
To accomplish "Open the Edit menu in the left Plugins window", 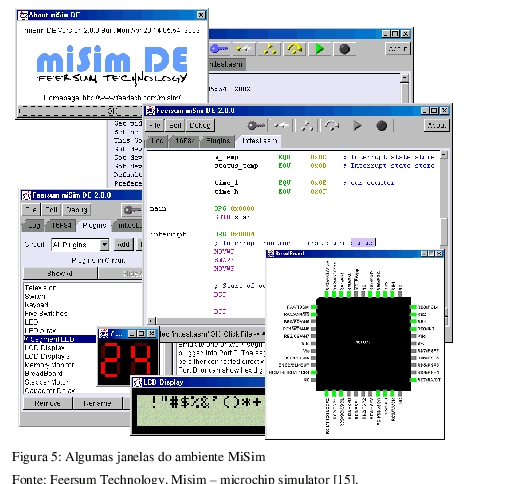I will pos(51,210).
